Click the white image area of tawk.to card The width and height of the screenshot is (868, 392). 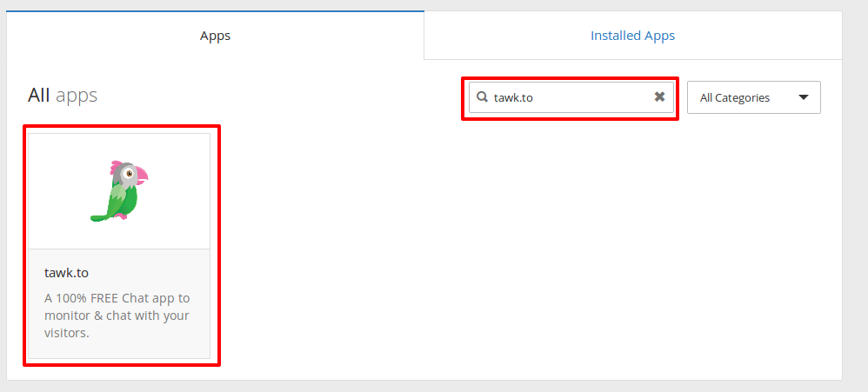[x=119, y=191]
